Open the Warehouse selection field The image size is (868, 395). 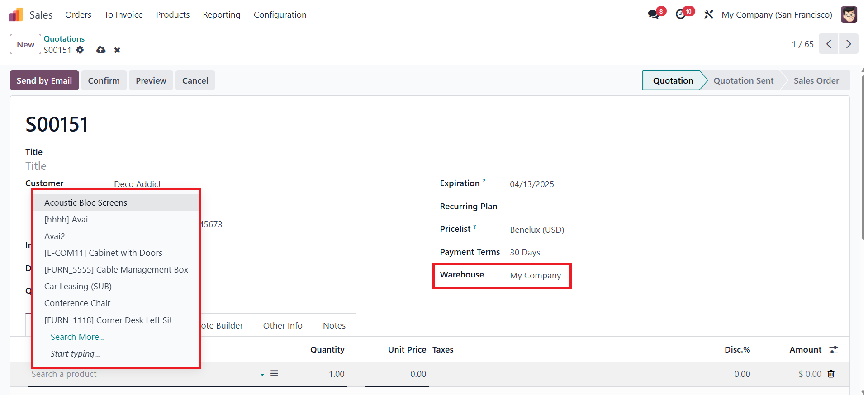click(x=535, y=275)
